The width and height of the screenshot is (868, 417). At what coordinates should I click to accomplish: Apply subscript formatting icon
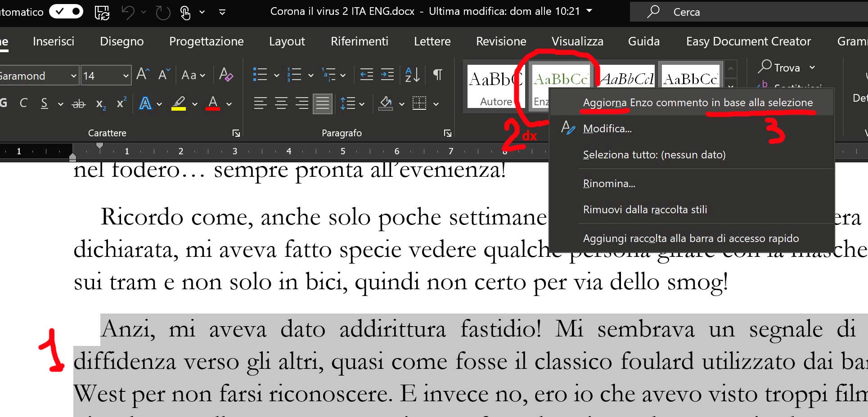click(x=101, y=104)
